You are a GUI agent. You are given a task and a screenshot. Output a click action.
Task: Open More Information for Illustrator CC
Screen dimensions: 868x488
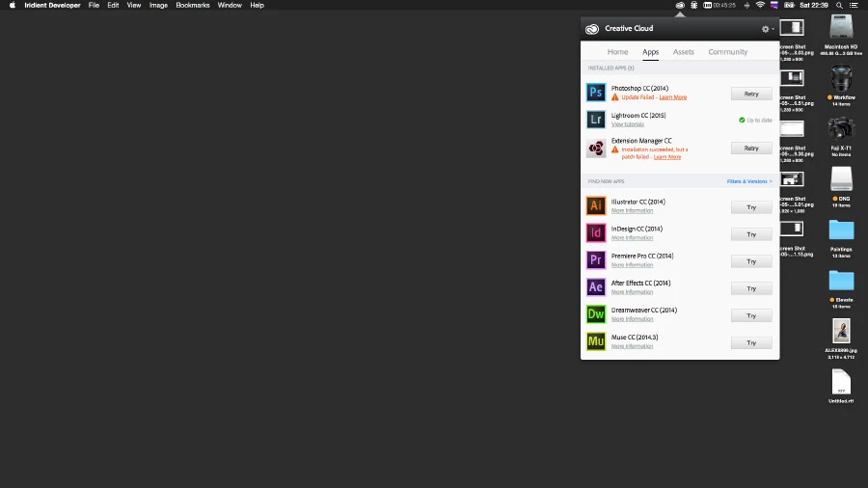(632, 211)
